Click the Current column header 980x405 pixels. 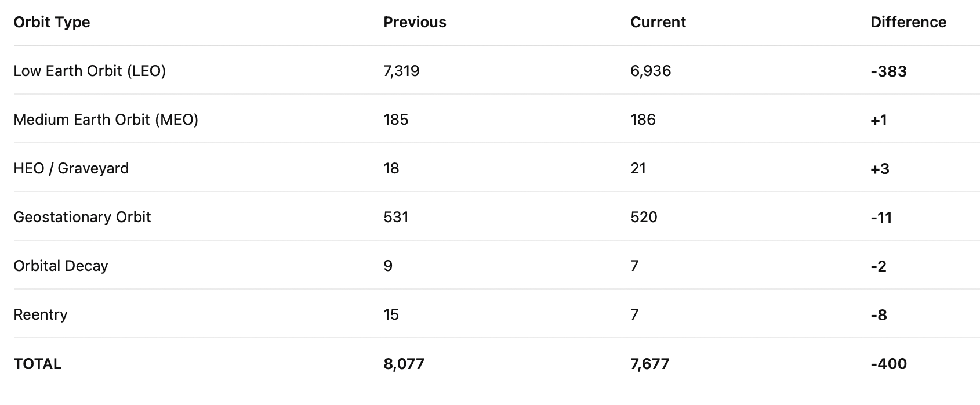(x=658, y=22)
